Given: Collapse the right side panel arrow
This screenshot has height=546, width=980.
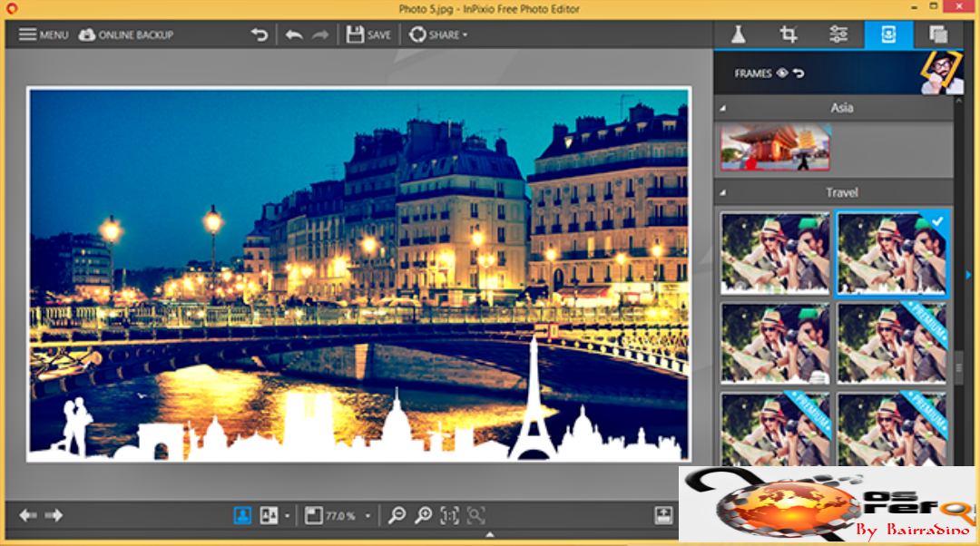Looking at the screenshot, I should 969,275.
